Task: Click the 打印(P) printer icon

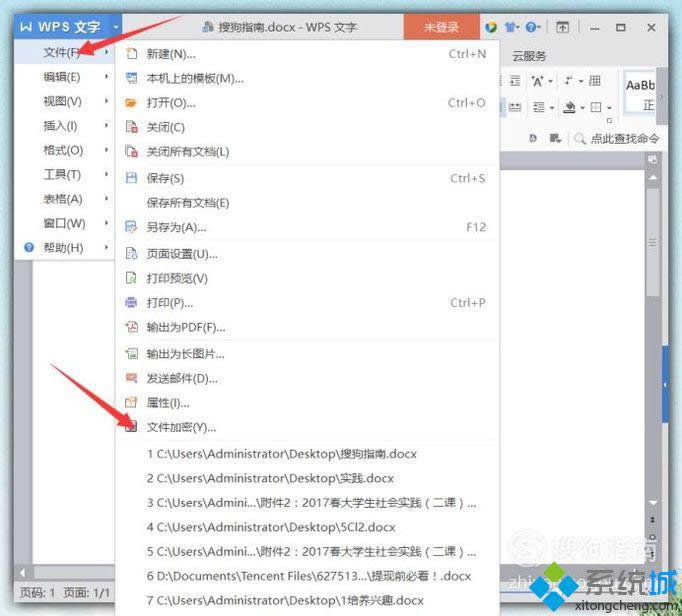Action: coord(131,302)
